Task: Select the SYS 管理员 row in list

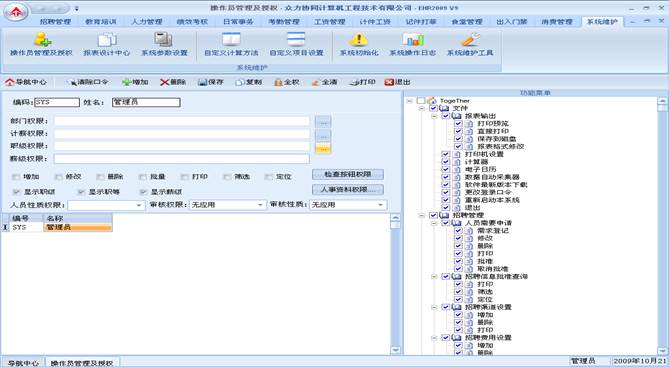Action: click(57, 227)
